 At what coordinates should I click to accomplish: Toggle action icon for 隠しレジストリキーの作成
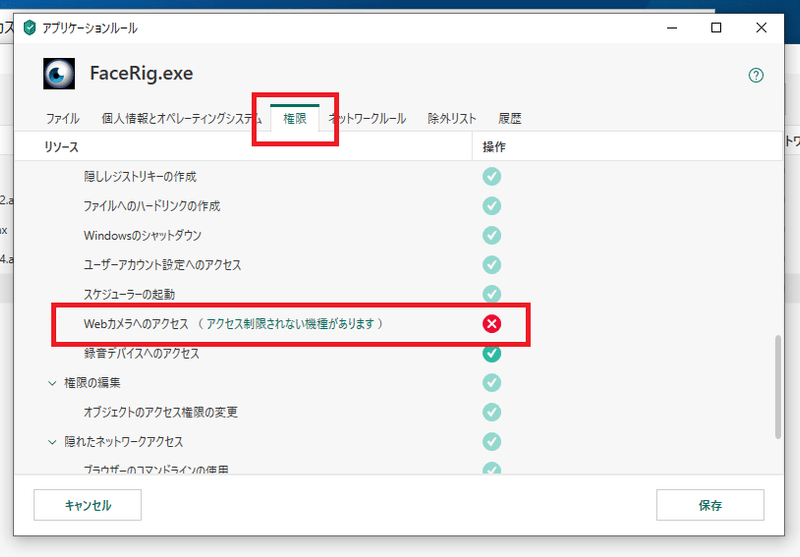492,176
